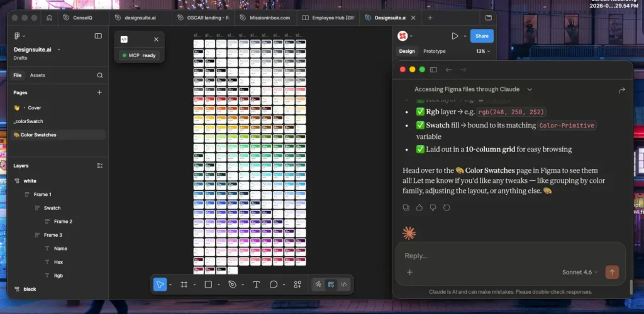Toggle Claude sidebar panel icon
This screenshot has height=314, width=644.
pyautogui.click(x=433, y=70)
